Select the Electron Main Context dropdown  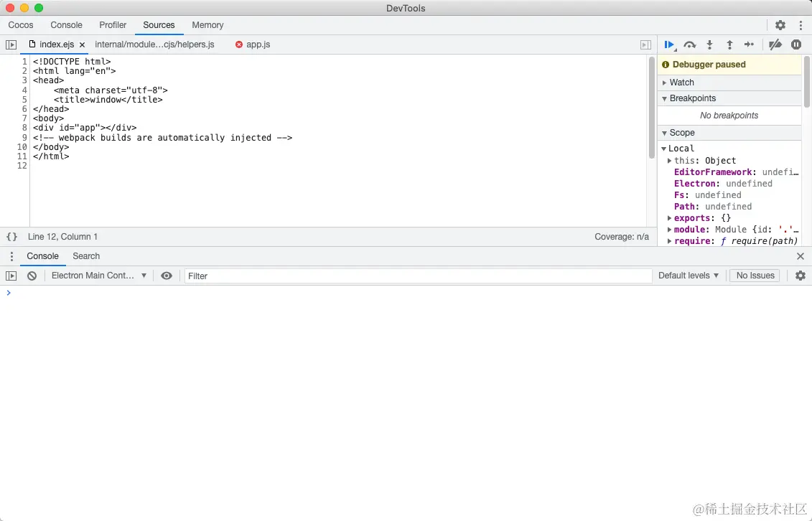[x=98, y=276]
